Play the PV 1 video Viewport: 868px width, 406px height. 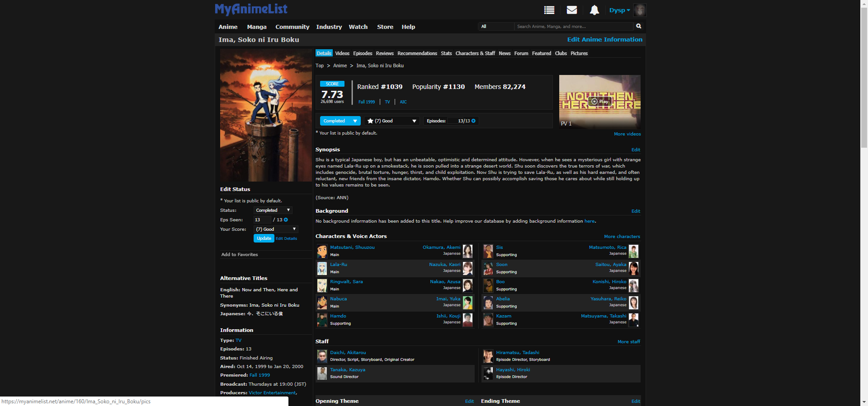tap(599, 102)
